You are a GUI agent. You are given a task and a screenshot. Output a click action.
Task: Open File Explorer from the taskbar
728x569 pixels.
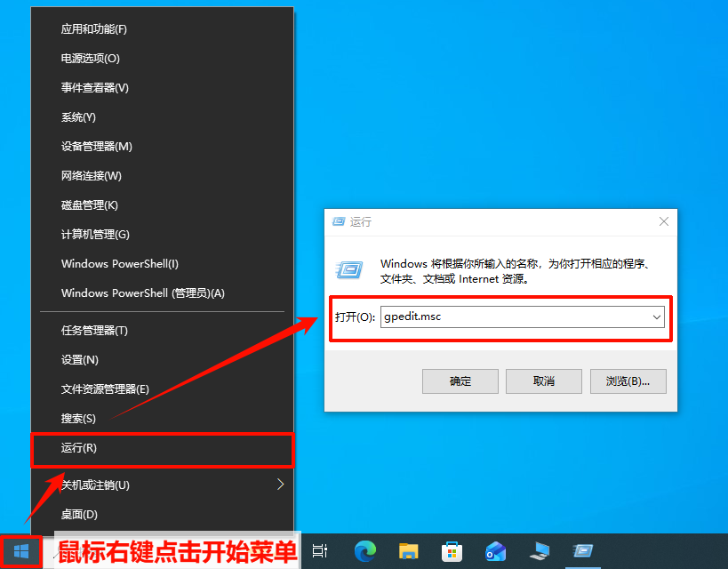point(408,551)
